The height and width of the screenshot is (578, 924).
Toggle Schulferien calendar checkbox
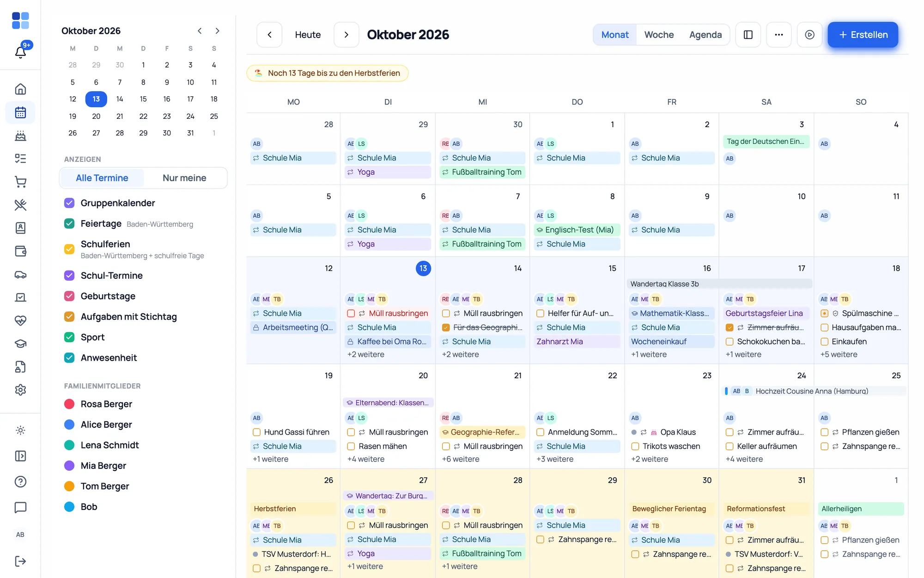tap(69, 249)
